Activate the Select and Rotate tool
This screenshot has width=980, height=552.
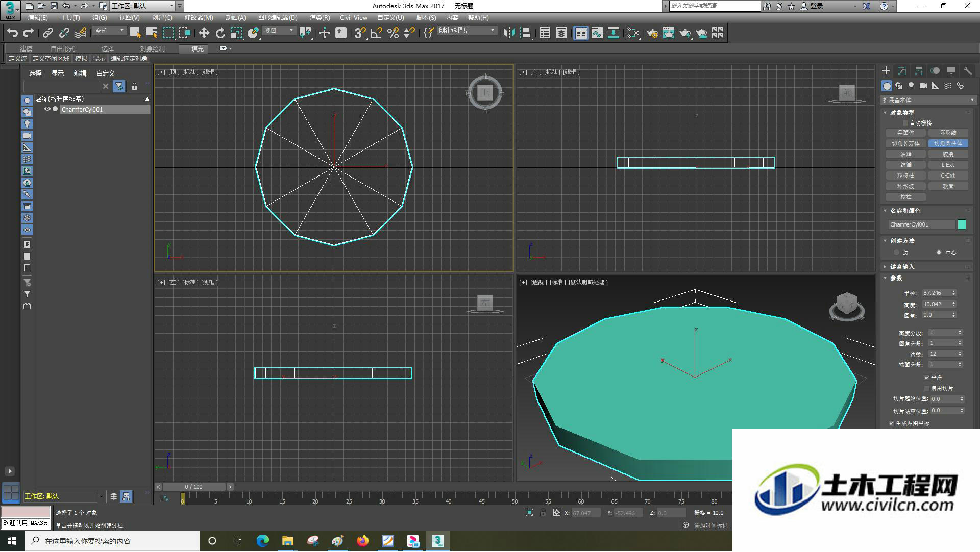(x=220, y=33)
